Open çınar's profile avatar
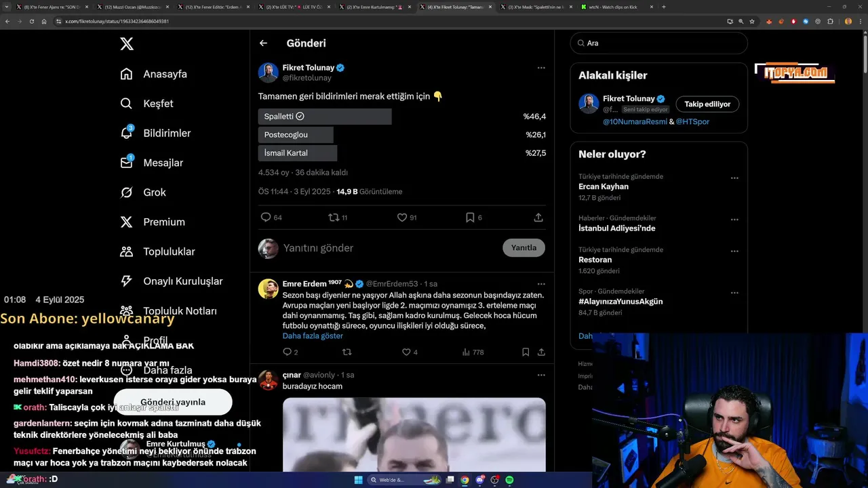 269,380
